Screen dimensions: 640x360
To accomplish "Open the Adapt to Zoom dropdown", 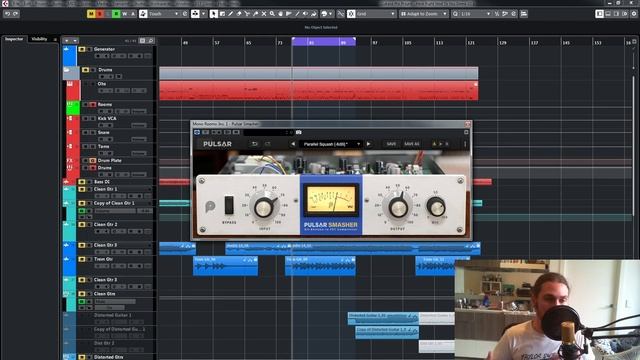I will pyautogui.click(x=424, y=14).
